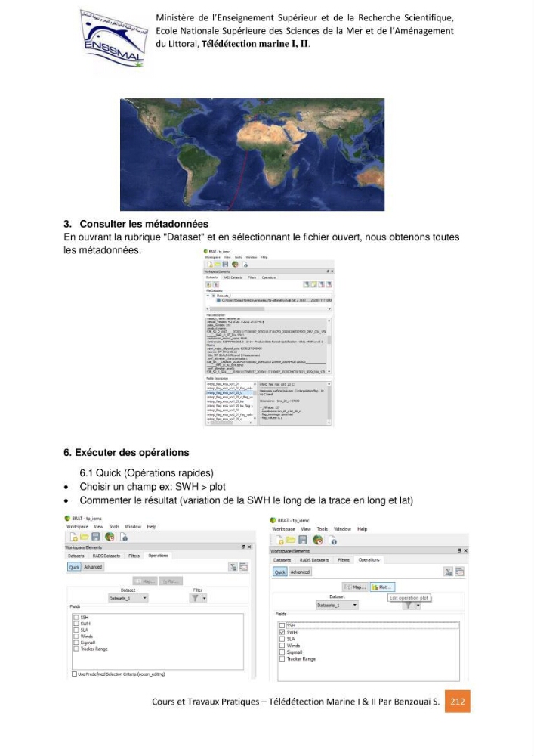
Task: Click File Datasets horizontal scrollbar in metadata window
Action: pyautogui.click(x=269, y=308)
